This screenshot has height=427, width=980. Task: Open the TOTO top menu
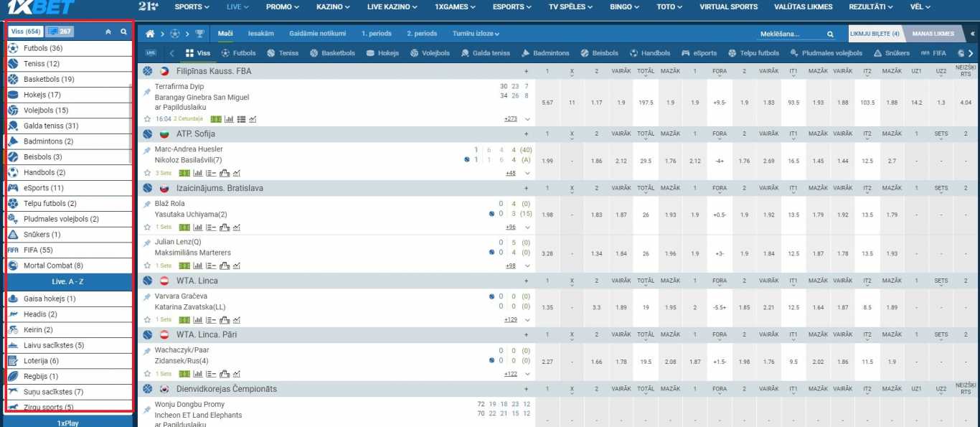(670, 6)
